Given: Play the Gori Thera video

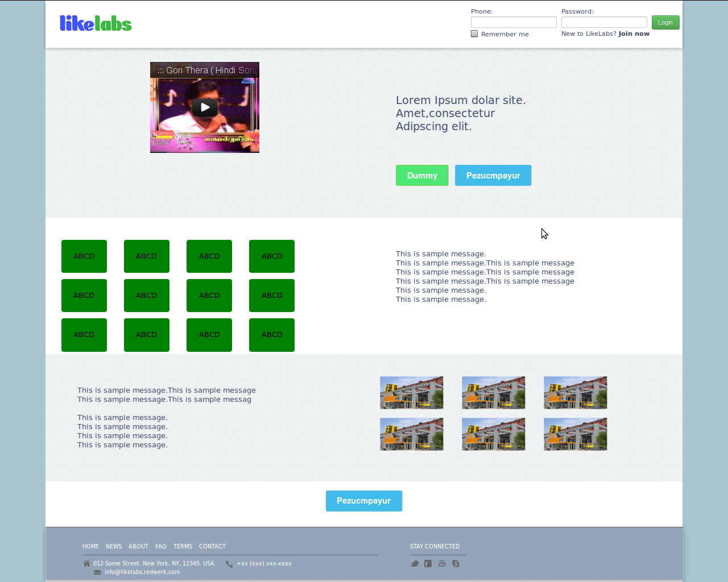Looking at the screenshot, I should 205,107.
